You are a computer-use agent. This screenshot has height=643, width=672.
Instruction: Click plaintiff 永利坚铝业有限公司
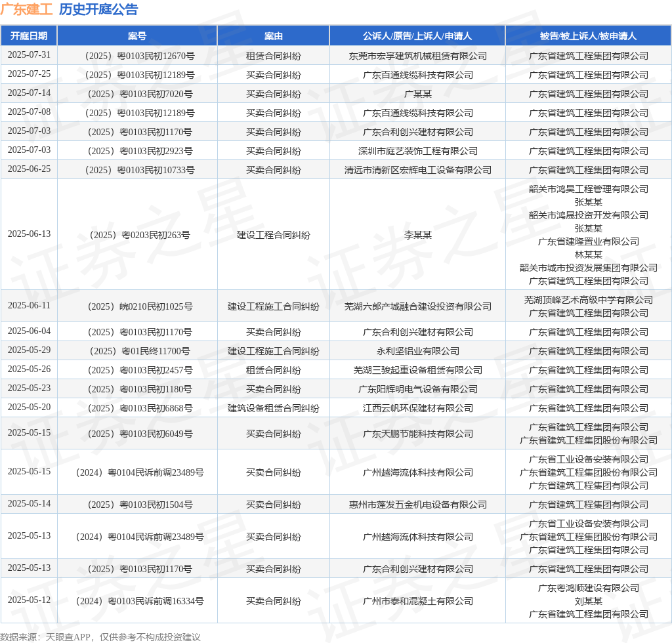coord(418,351)
